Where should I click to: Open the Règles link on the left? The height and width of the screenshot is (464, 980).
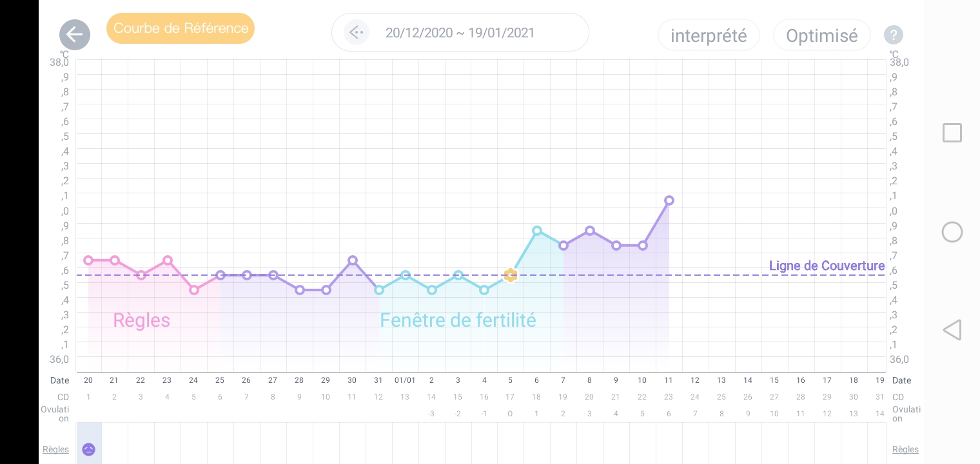tap(55, 449)
